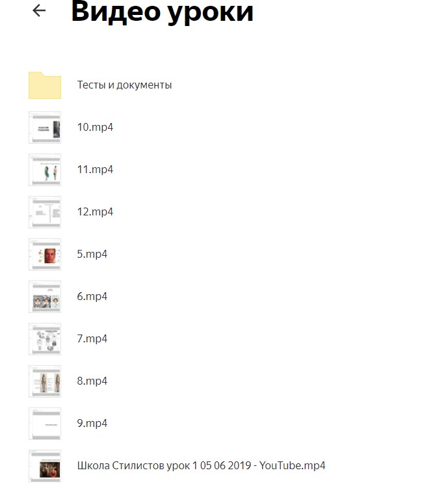Select the 11.mp4 video thumbnail
The height and width of the screenshot is (492, 448).
pyautogui.click(x=45, y=170)
